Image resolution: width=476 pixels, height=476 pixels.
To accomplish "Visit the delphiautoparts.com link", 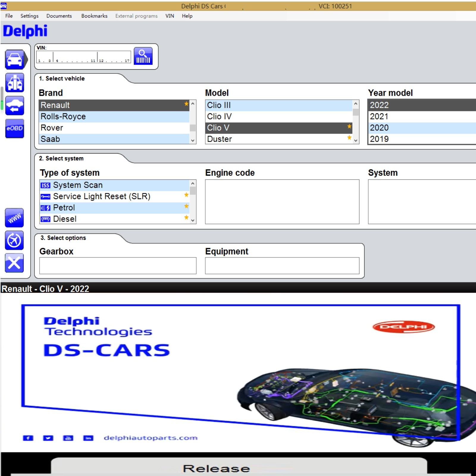I will [151, 438].
